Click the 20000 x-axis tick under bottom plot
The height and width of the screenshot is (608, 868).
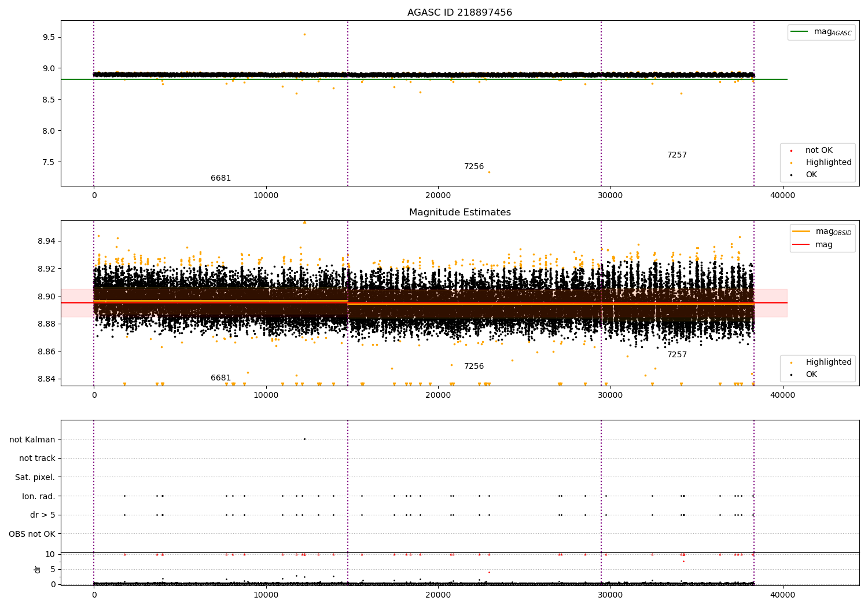438,594
